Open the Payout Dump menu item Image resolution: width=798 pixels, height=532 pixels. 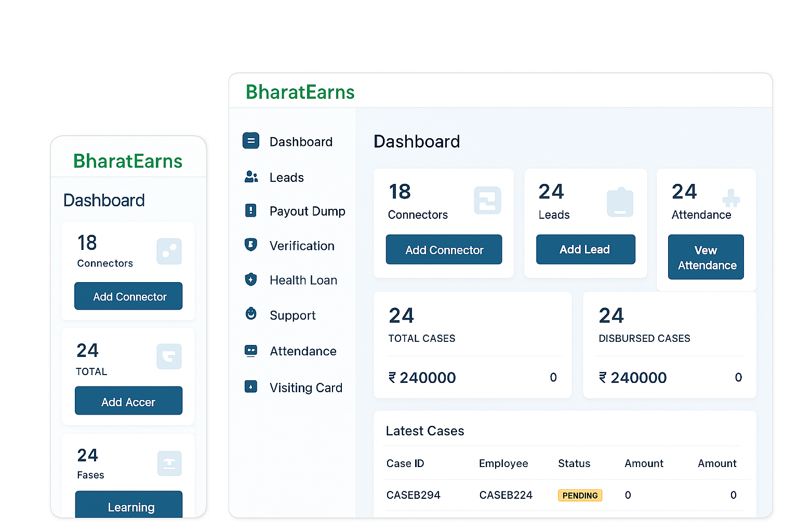click(x=307, y=211)
